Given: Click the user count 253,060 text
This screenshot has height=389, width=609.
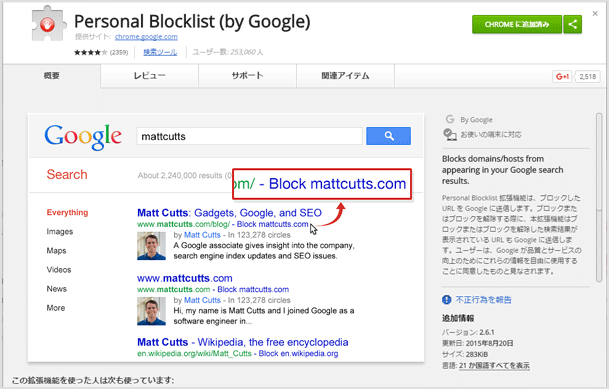Looking at the screenshot, I should 228,52.
